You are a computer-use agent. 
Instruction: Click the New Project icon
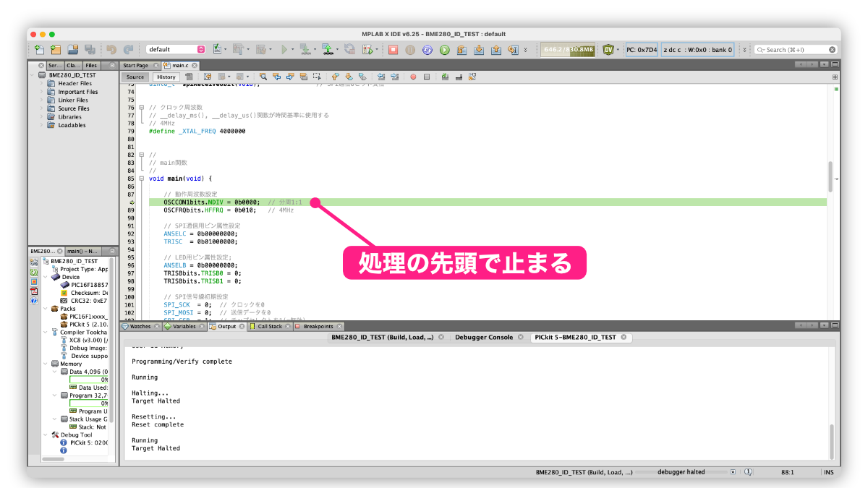pos(56,50)
